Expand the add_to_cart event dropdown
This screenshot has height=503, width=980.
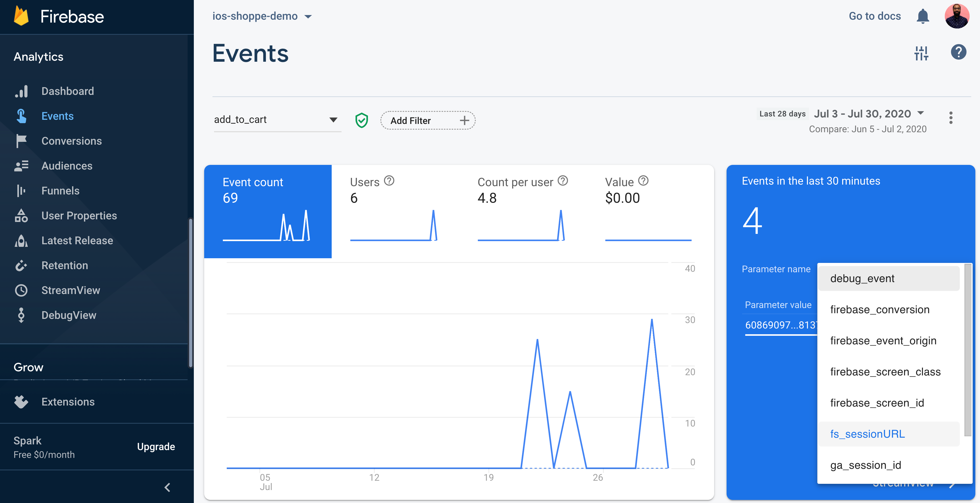pos(277,120)
